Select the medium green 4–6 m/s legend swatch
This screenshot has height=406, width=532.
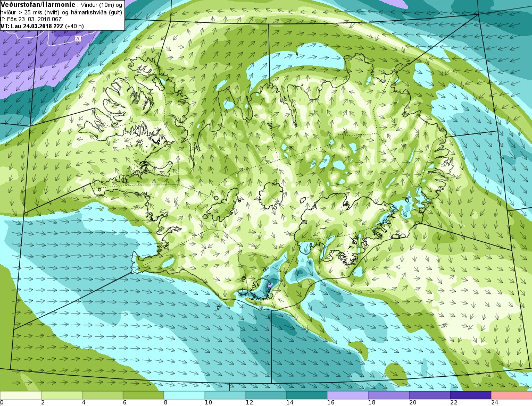coord(103,395)
